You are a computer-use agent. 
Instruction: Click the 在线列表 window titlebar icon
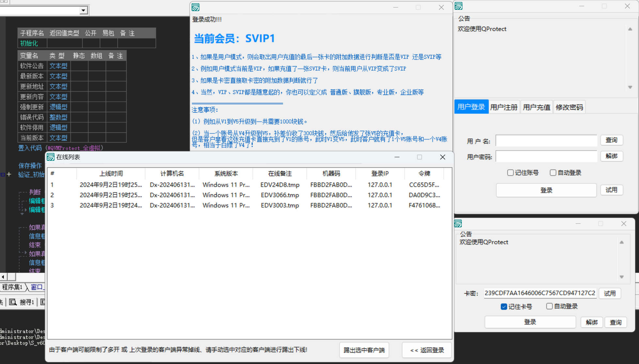(51, 157)
